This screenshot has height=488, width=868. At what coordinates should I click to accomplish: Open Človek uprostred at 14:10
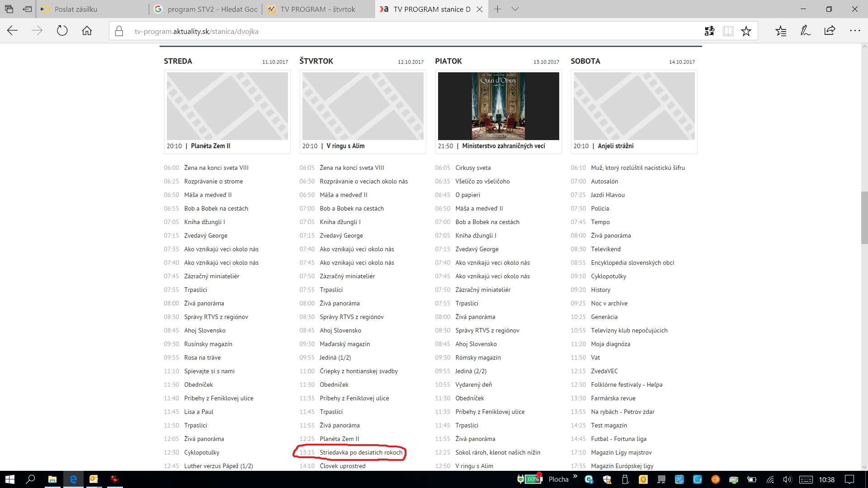point(342,466)
